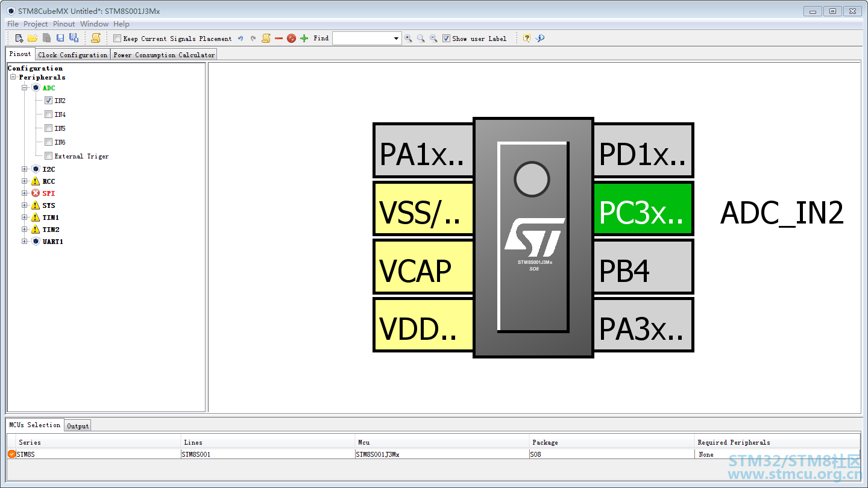Click the PB4 pin on the chip
This screenshot has height=488, width=868.
click(643, 266)
